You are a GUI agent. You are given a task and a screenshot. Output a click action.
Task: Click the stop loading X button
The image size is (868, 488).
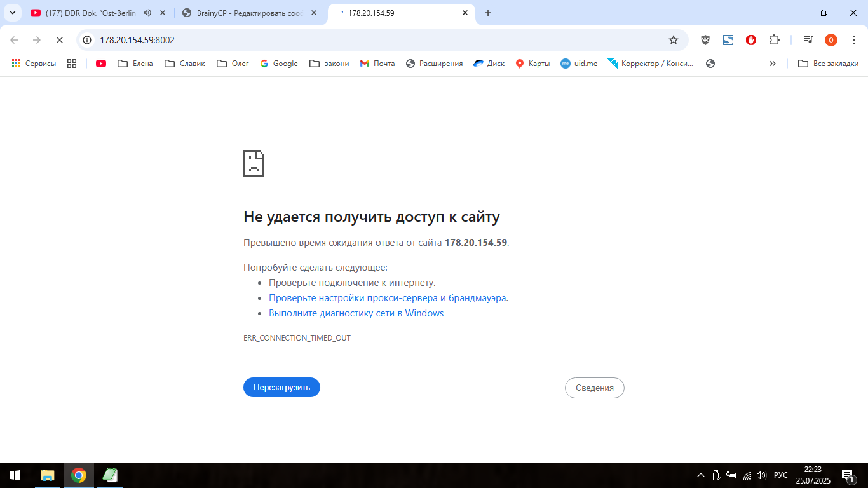[x=59, y=40]
